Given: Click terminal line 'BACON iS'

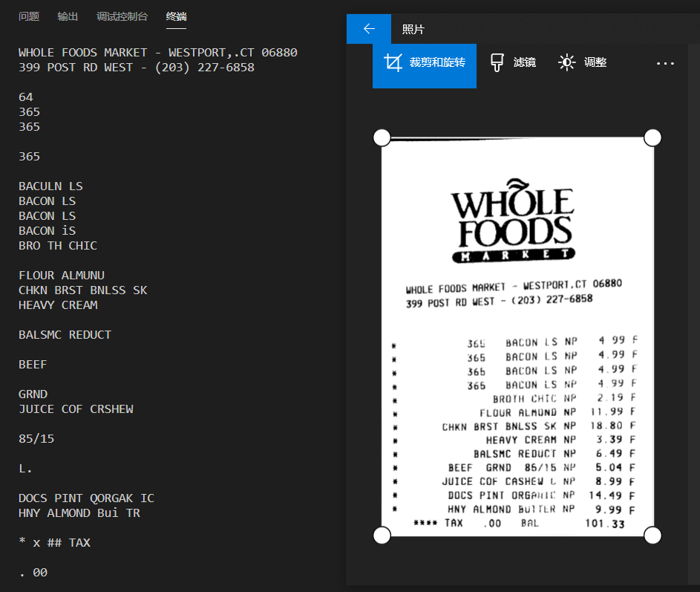Looking at the screenshot, I should click(x=47, y=230).
